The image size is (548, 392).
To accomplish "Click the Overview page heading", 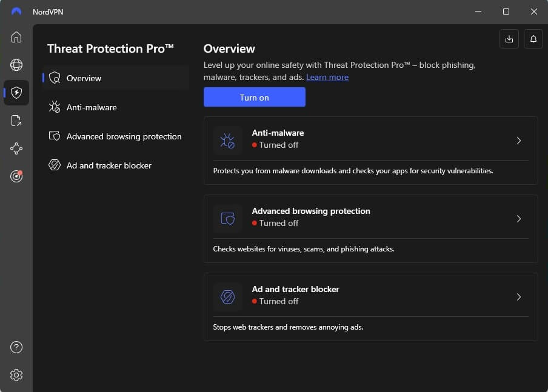I will 229,48.
